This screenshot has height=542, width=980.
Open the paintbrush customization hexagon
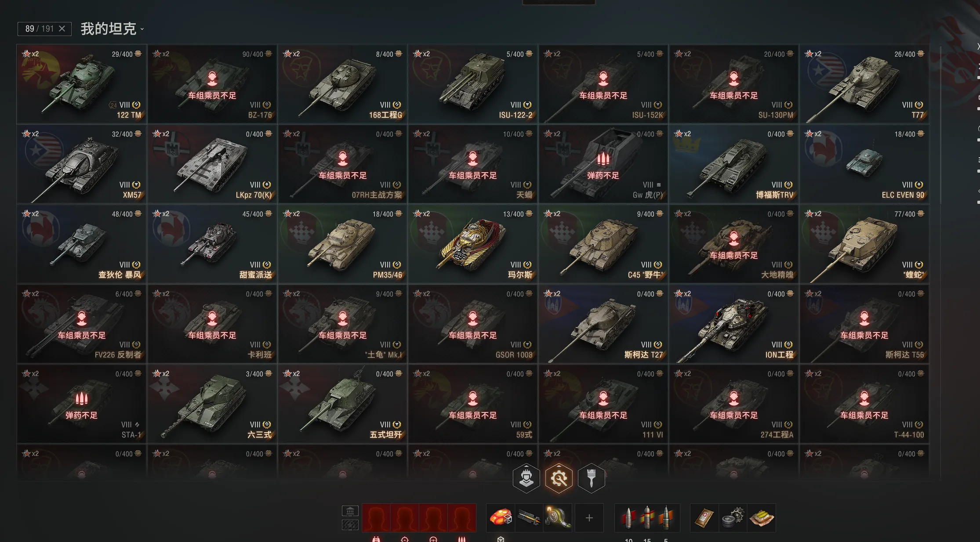click(x=591, y=478)
